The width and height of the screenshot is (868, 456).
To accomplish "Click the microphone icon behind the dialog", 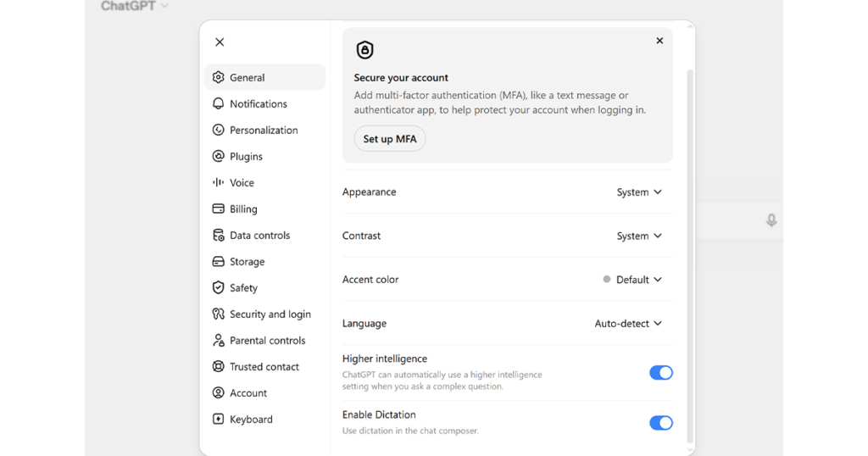I will pyautogui.click(x=771, y=220).
